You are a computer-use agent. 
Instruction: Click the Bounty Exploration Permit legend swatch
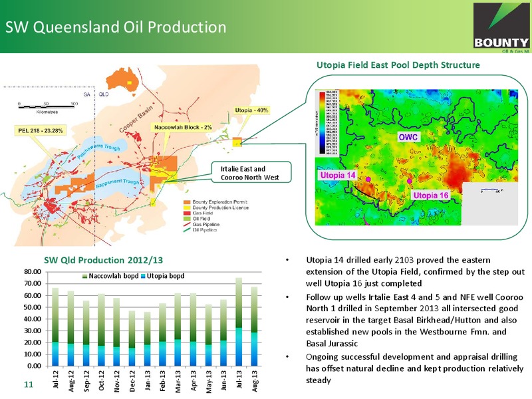point(187,202)
